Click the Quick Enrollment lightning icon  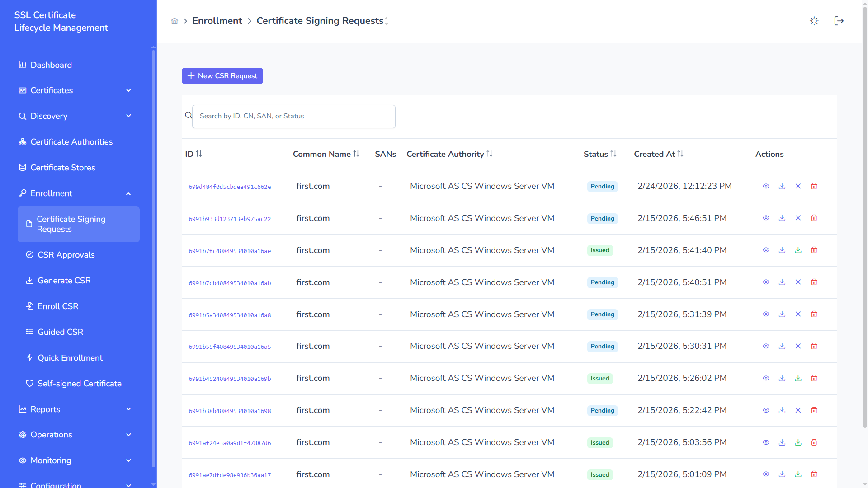(x=30, y=357)
